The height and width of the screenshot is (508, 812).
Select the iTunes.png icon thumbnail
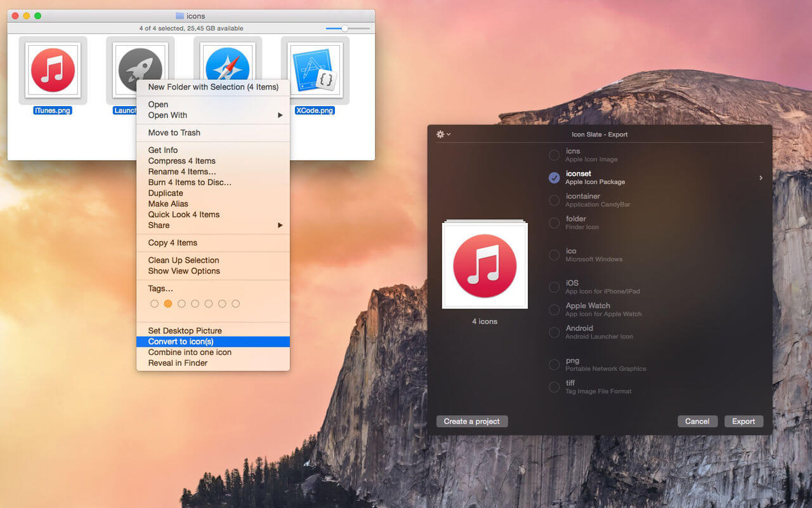(53, 70)
